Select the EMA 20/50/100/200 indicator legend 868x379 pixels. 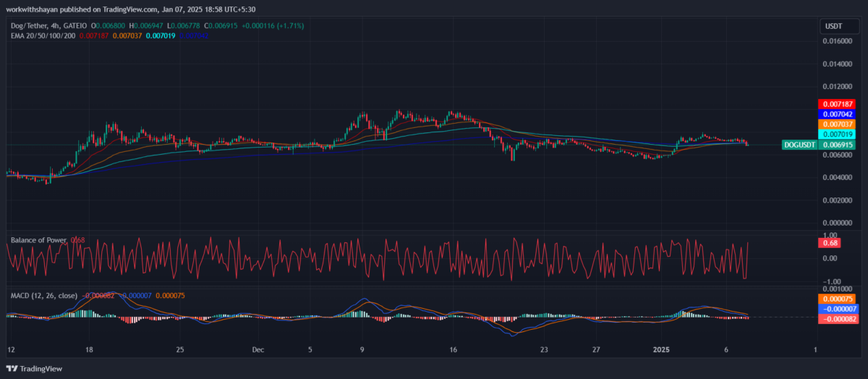tap(41, 35)
